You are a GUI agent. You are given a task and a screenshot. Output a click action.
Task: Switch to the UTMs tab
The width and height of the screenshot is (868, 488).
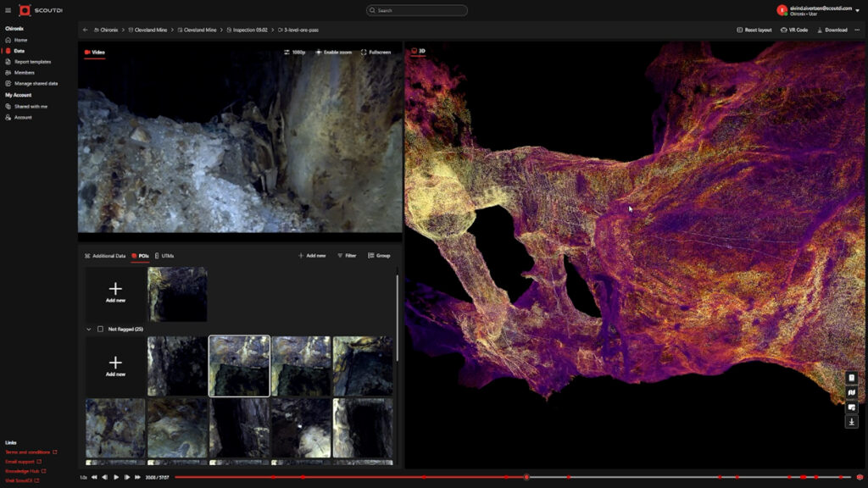[x=164, y=255]
